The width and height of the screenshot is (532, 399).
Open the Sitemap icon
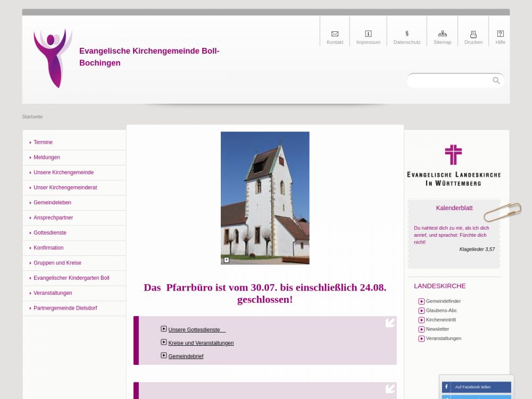(x=442, y=34)
